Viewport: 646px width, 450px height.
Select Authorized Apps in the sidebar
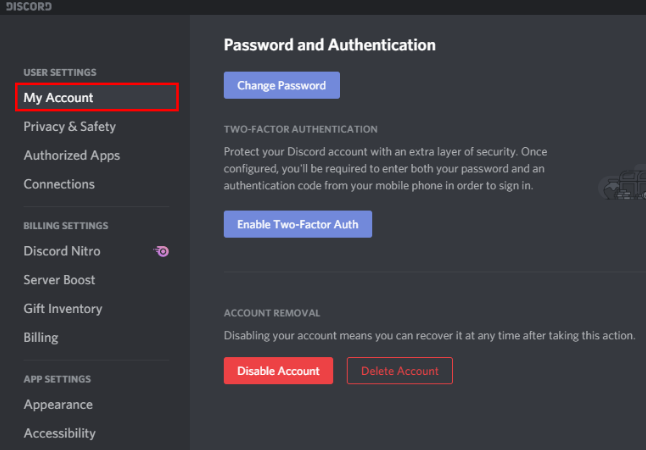click(72, 155)
